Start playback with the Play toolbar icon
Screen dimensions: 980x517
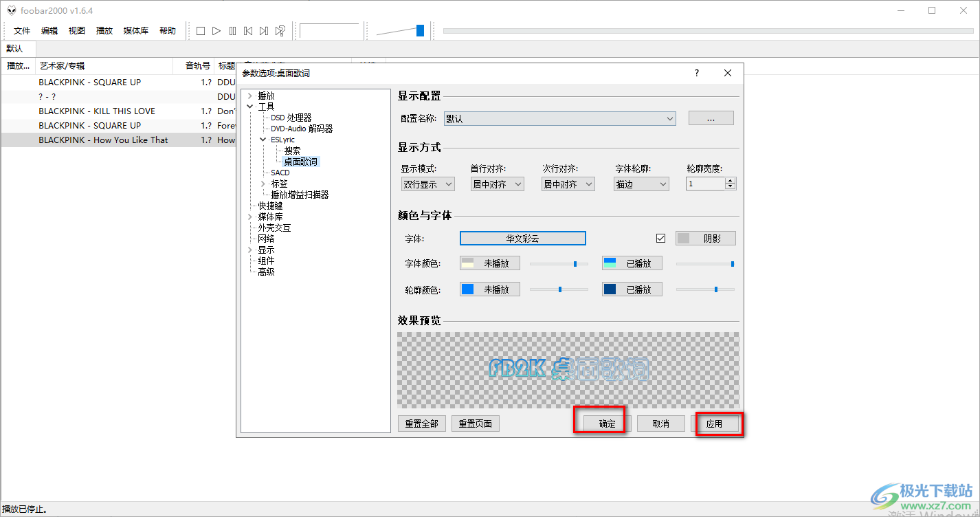(216, 31)
